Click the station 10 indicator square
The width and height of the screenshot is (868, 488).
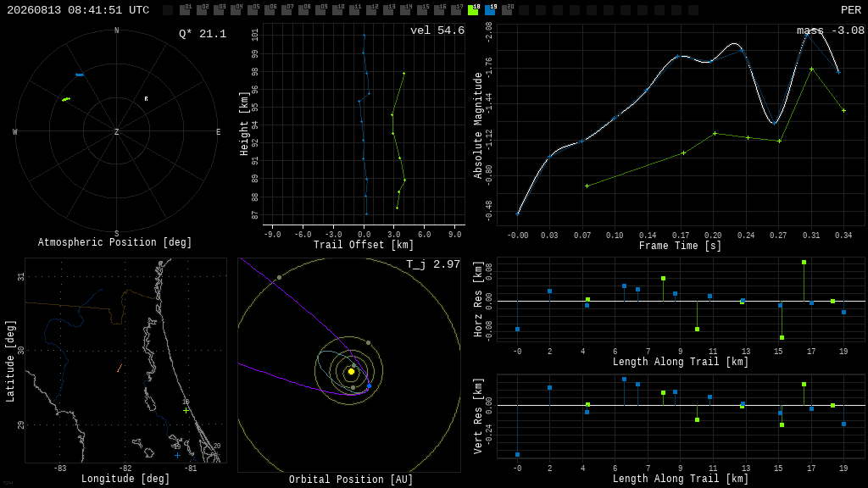337,10
